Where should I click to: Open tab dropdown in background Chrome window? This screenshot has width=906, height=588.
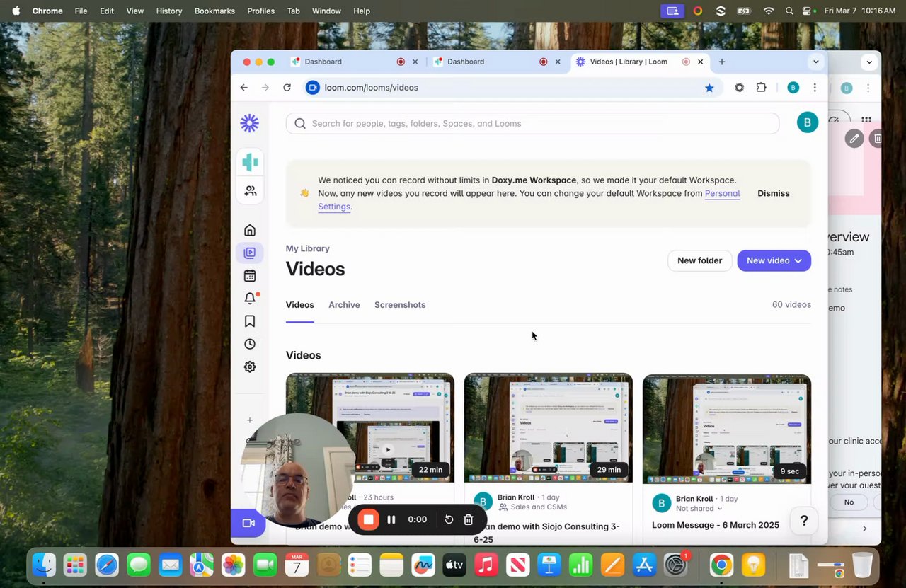point(869,62)
